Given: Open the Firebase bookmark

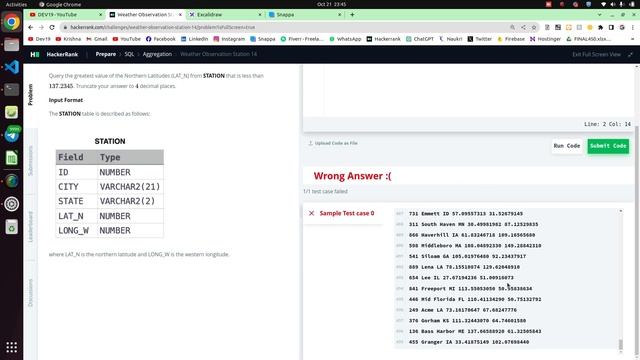Looking at the screenshot, I should 511,39.
